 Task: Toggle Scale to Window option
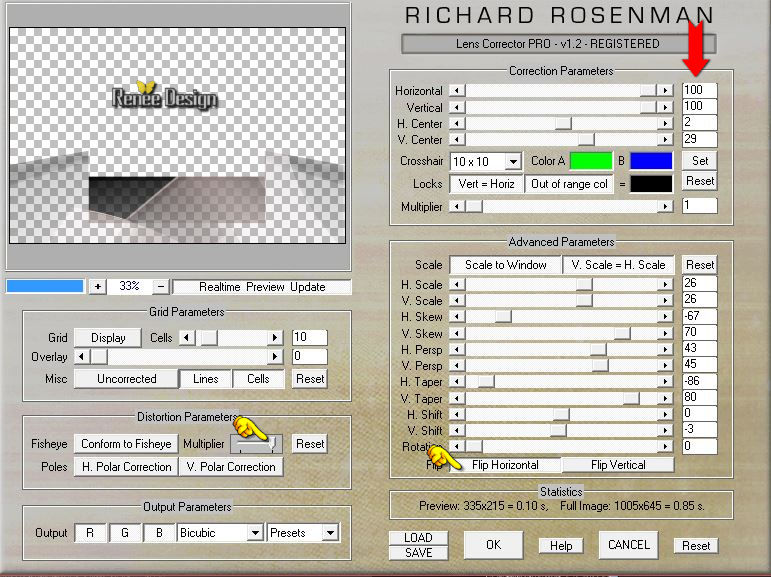point(505,265)
